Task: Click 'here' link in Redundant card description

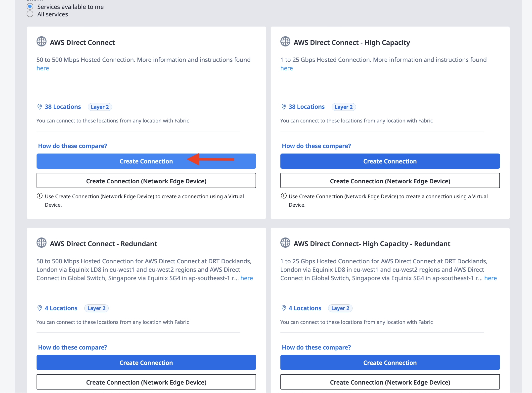Action: point(247,278)
